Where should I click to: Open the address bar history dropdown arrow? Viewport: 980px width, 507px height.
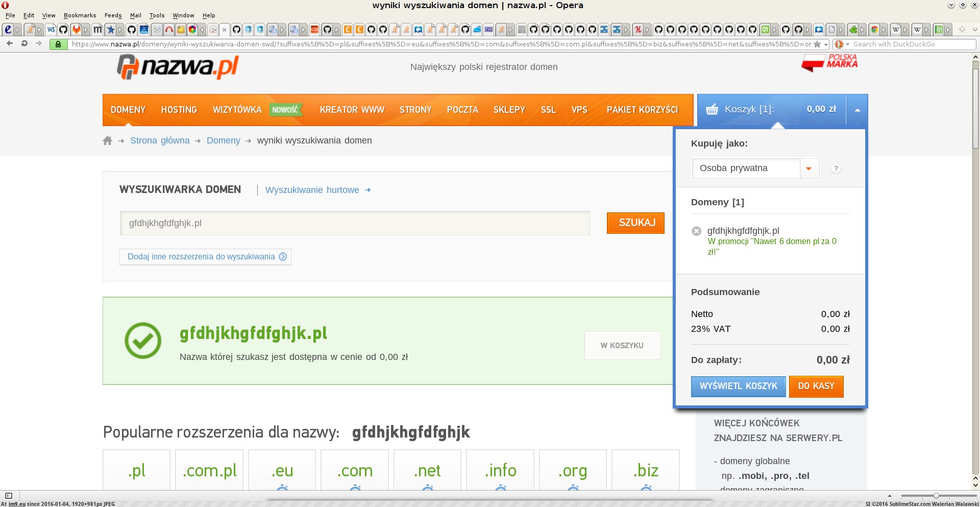(826, 44)
